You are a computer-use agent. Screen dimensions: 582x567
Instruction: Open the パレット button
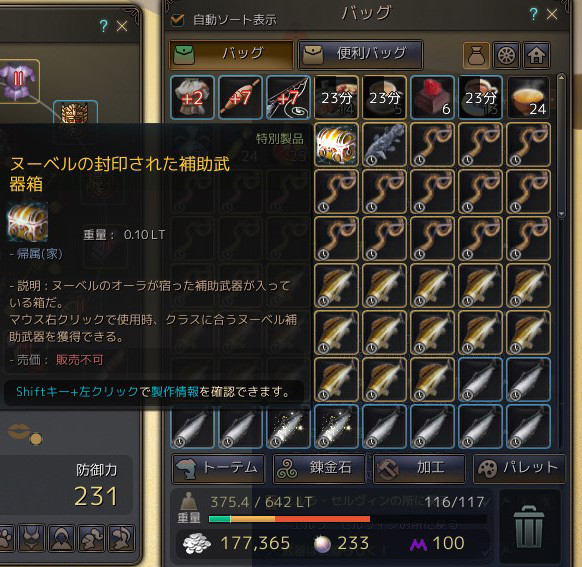click(519, 469)
